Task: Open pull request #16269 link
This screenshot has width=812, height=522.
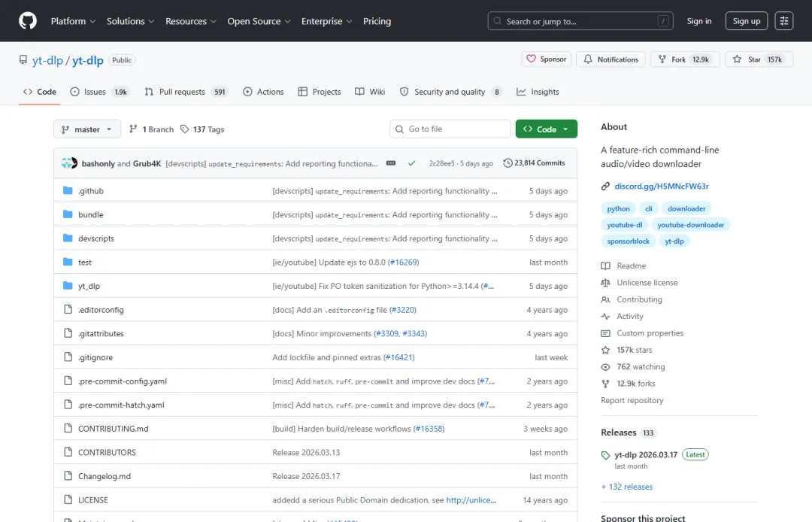Action: [403, 262]
